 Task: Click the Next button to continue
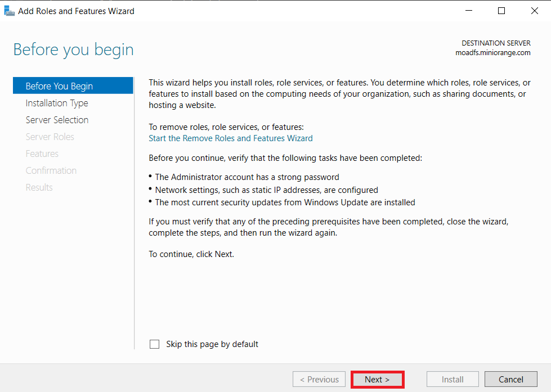coord(377,379)
